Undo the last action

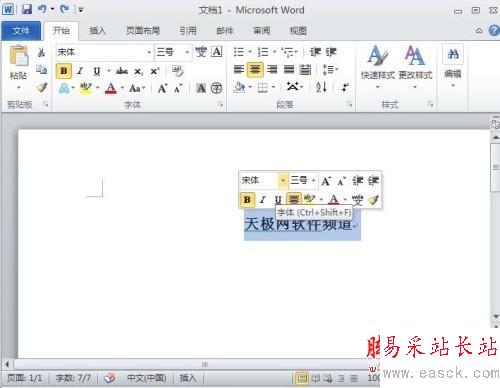42,9
